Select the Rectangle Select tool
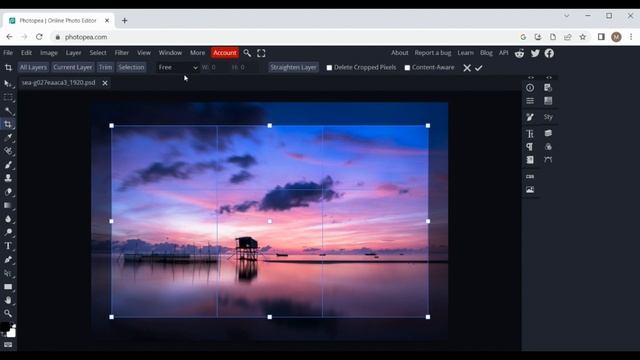The width and height of the screenshot is (640, 360). (x=8, y=97)
